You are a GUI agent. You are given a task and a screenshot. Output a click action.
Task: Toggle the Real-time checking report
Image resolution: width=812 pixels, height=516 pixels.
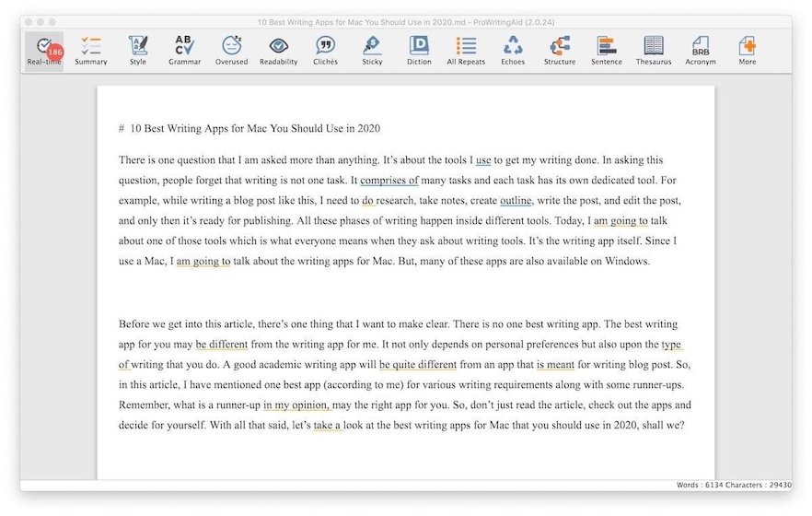coord(43,50)
